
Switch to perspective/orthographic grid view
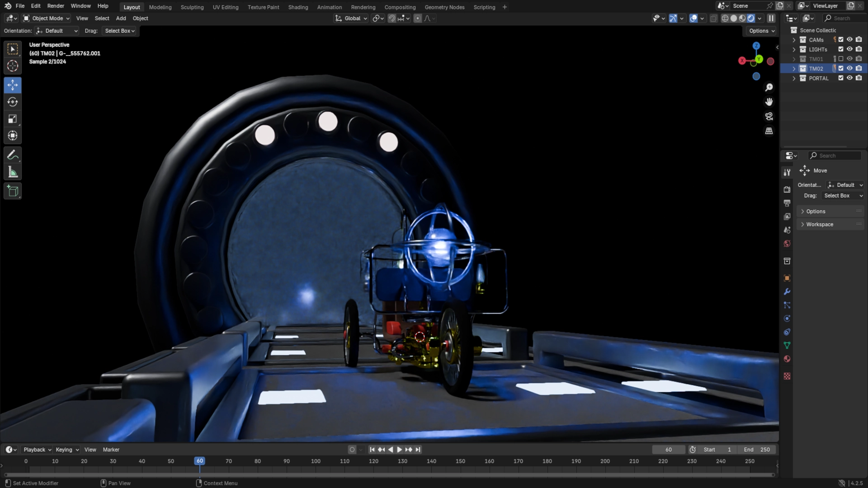pyautogui.click(x=769, y=131)
